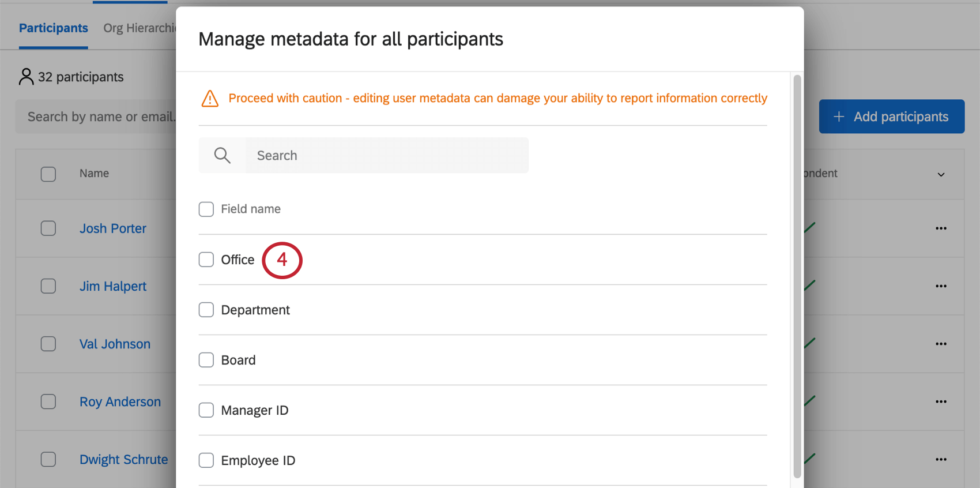Check the Department metadata field checkbox
Image resolution: width=980 pixels, height=488 pixels.
point(206,310)
